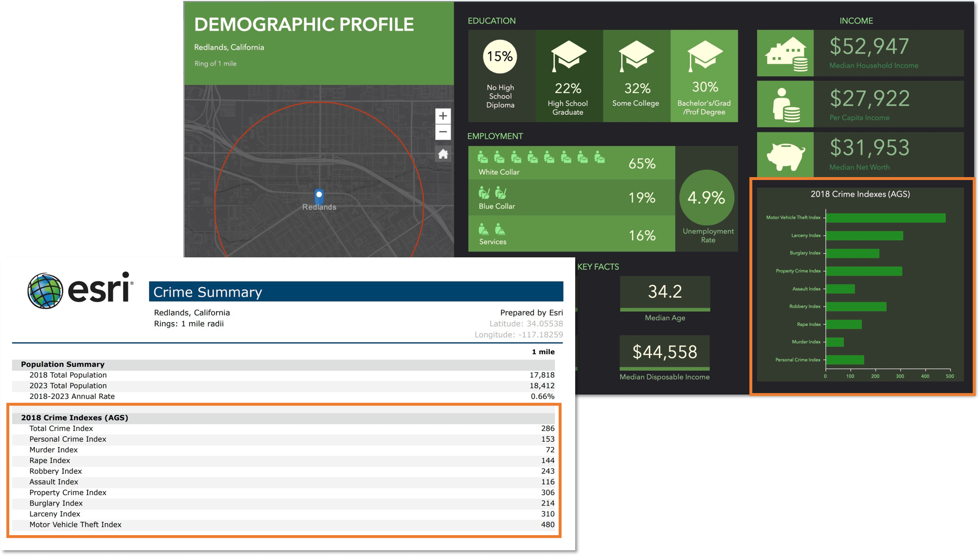Zoom out of the Redlands map

click(443, 132)
